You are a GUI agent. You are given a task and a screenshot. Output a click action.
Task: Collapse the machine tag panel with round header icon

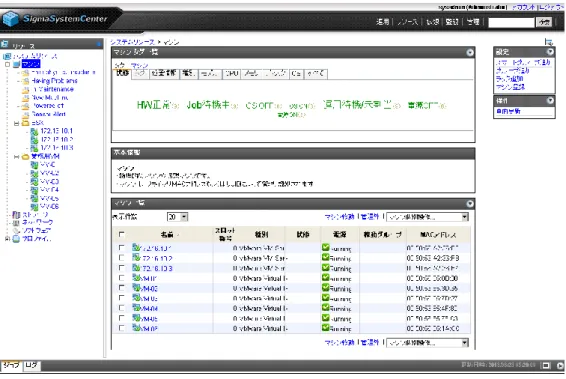470,53
